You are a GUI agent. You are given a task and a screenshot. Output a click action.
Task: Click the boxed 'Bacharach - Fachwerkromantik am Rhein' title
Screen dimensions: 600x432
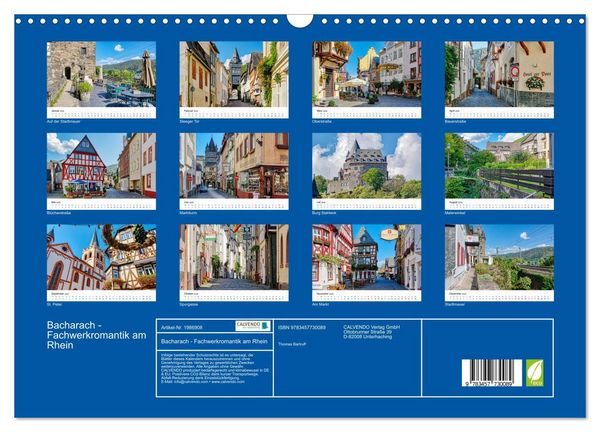(x=214, y=341)
